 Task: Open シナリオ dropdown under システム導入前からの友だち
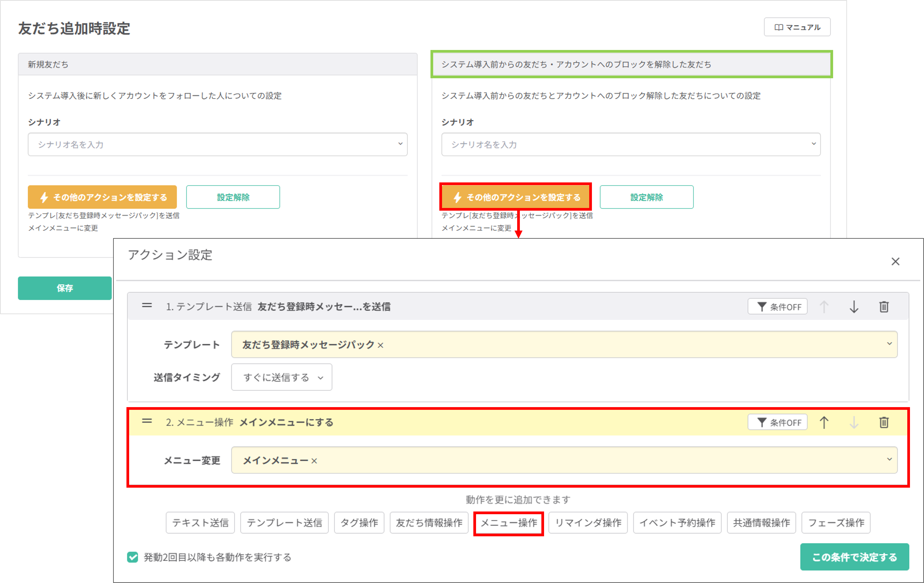click(631, 144)
